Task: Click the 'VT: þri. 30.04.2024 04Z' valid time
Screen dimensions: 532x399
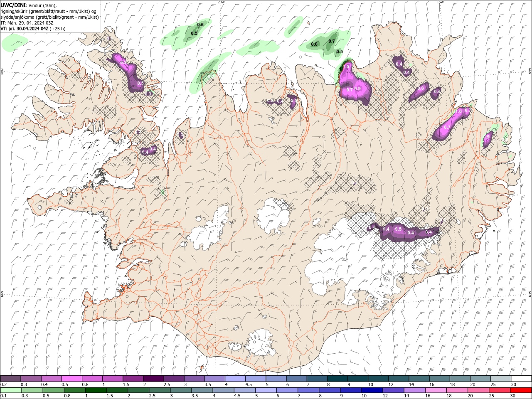Action: point(25,29)
